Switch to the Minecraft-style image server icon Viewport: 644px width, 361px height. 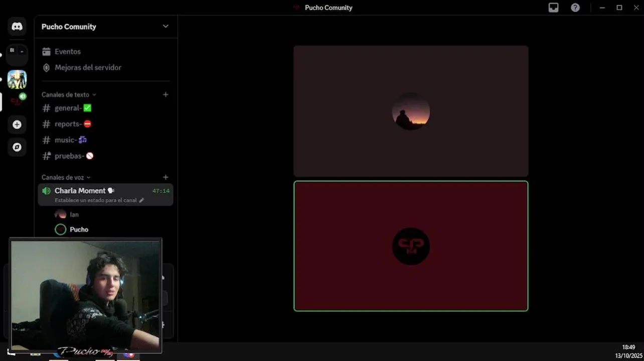coord(17,79)
